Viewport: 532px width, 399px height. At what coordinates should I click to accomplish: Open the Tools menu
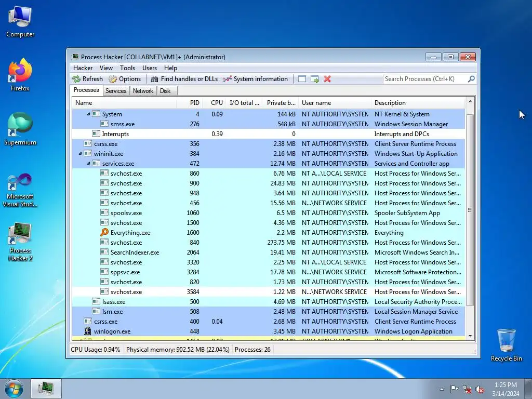point(128,68)
